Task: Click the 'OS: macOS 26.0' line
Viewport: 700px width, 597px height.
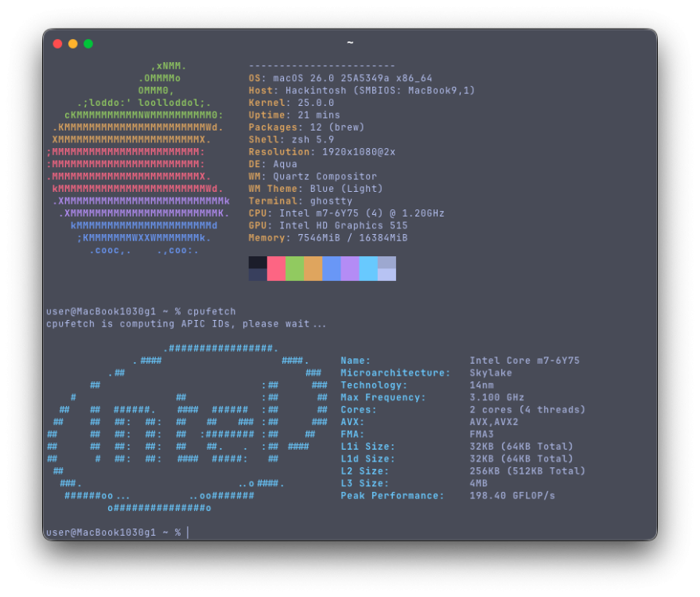Action: 340,78
